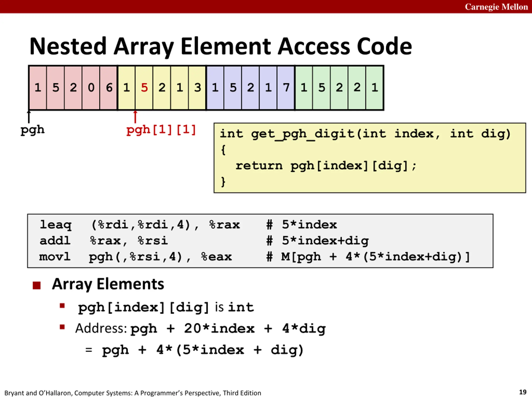Click the cell containing 0 in pink block
532x399 pixels.
tap(91, 88)
